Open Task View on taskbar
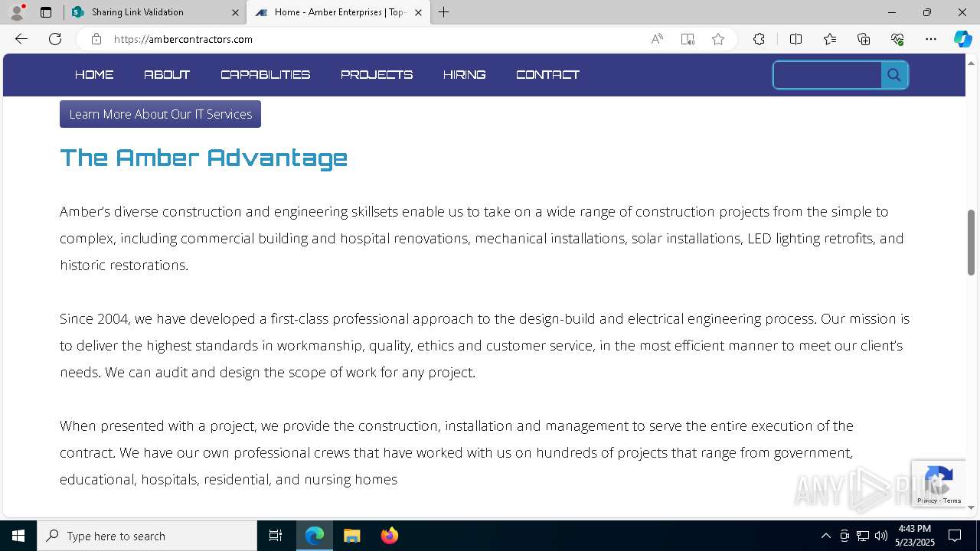The width and height of the screenshot is (980, 551). coord(276,536)
